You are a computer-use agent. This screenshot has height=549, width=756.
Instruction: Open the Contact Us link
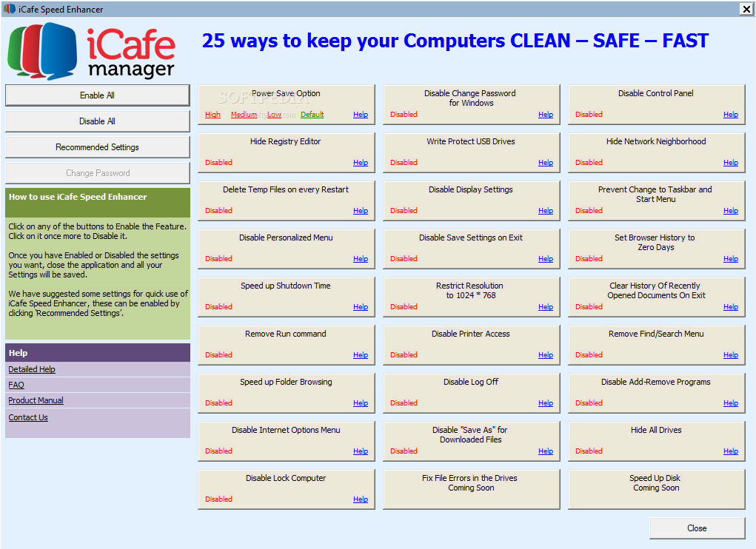[28, 417]
